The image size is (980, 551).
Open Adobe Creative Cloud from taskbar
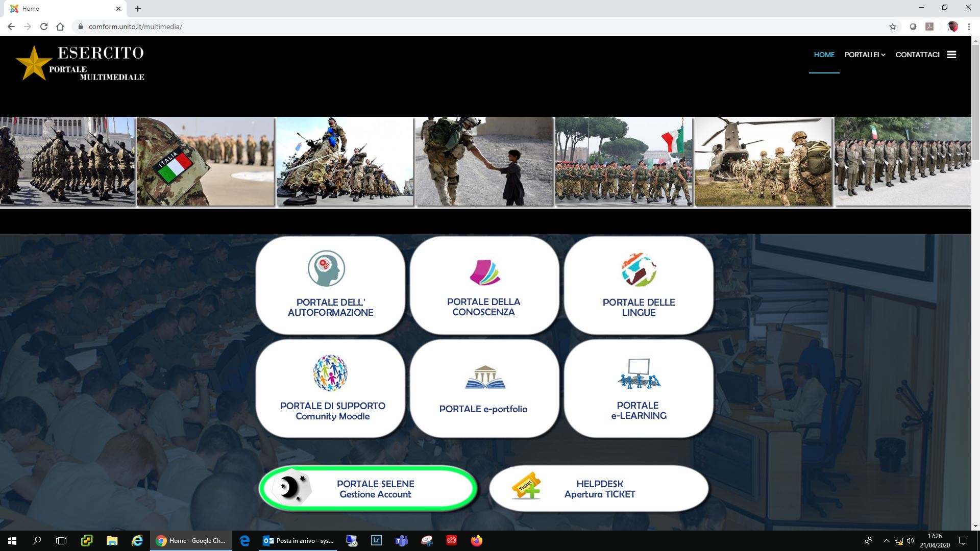(452, 541)
